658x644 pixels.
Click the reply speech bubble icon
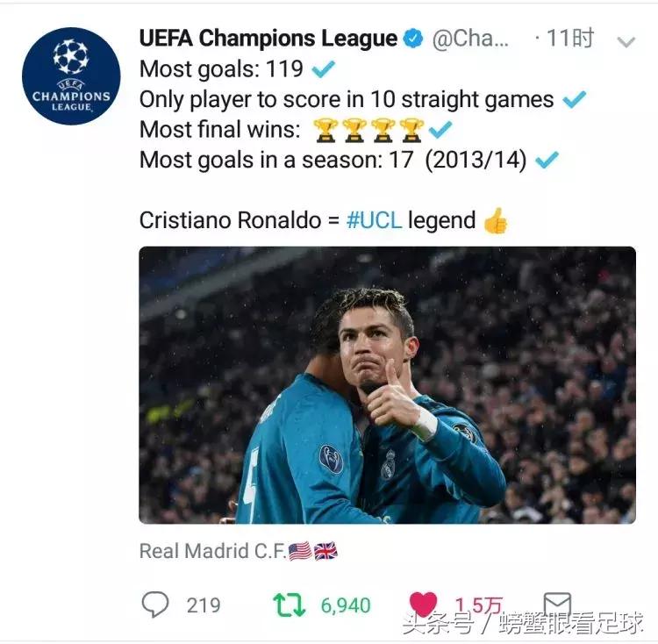(x=155, y=605)
